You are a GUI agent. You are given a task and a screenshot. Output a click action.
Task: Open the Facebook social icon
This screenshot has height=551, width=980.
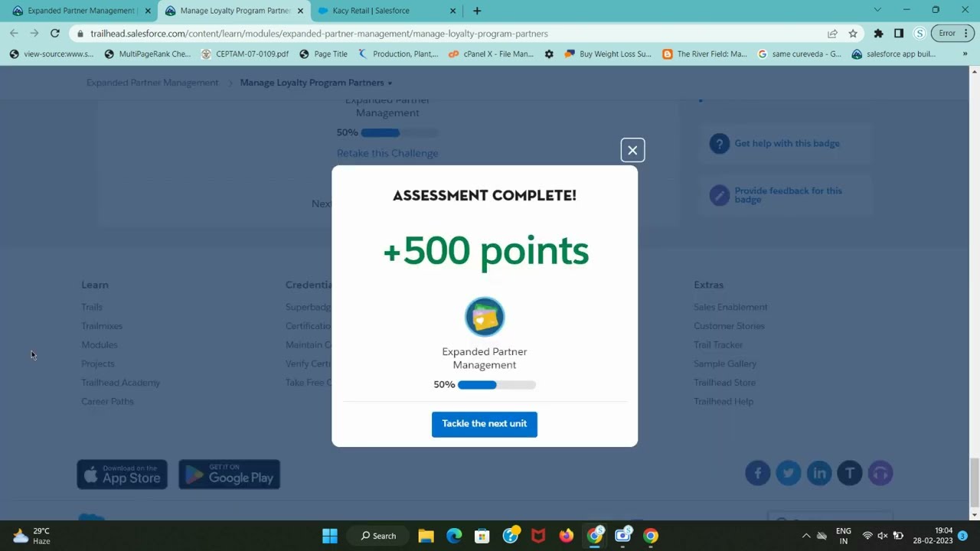pyautogui.click(x=758, y=473)
